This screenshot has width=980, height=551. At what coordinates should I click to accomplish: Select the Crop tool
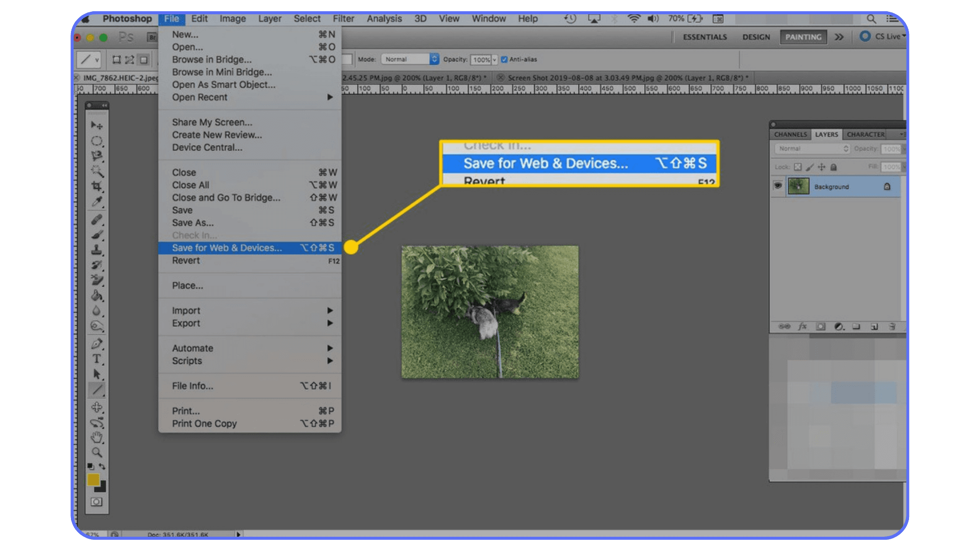tap(97, 186)
